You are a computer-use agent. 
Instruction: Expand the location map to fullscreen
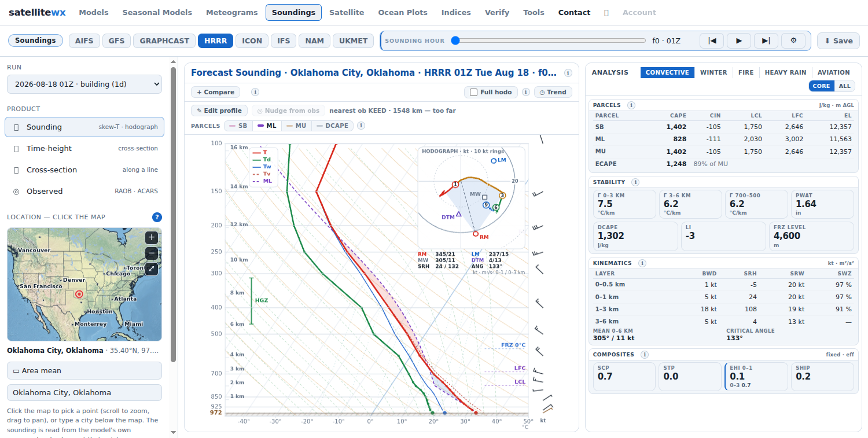click(151, 269)
